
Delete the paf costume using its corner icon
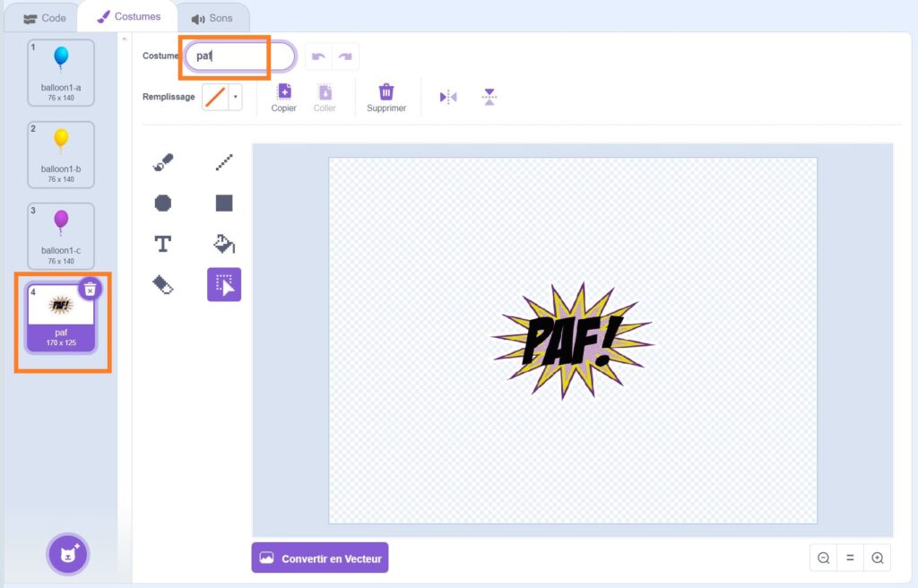91,290
